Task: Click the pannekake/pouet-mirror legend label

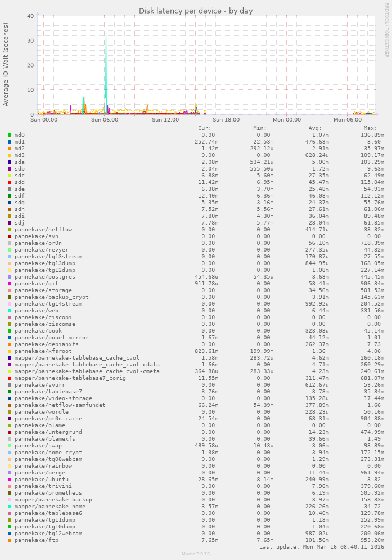Action: tap(52, 338)
